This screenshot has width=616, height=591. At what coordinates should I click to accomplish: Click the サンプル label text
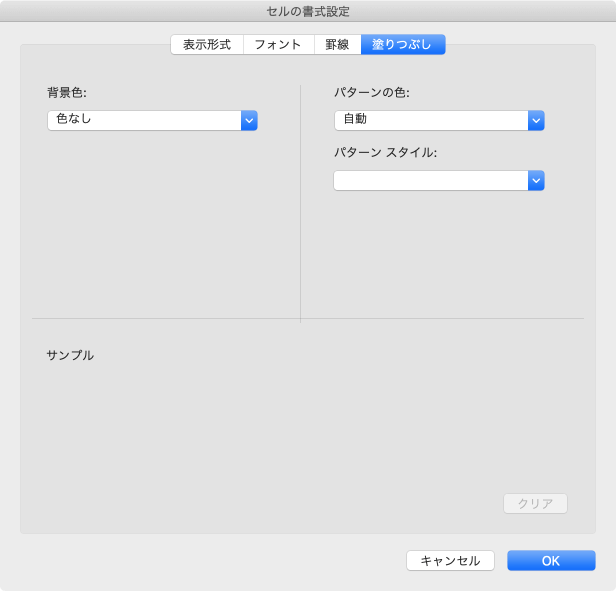point(70,355)
